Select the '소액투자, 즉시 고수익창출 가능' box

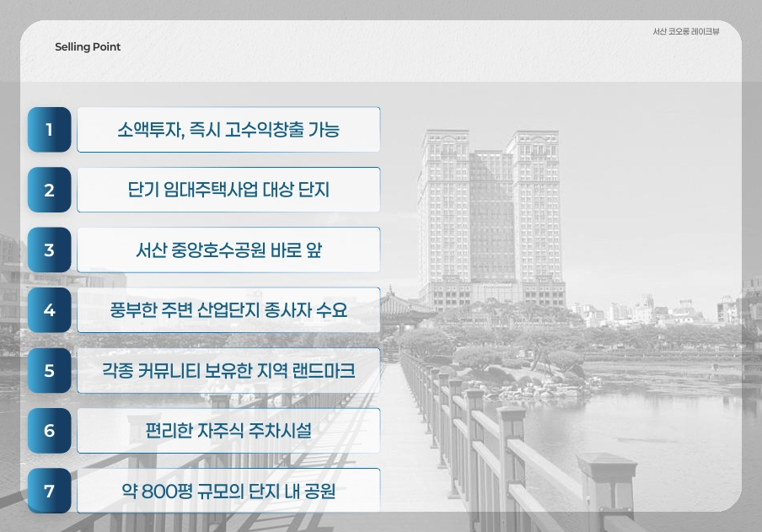point(228,129)
